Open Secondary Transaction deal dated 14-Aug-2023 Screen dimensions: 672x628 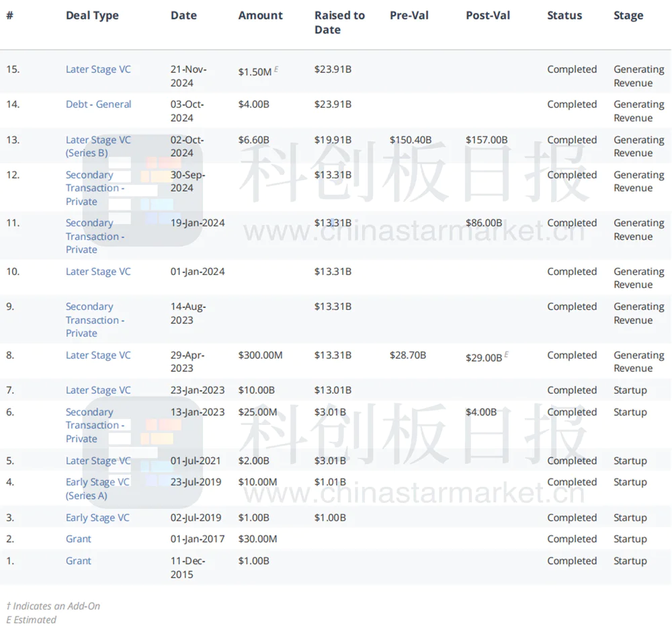point(95,320)
